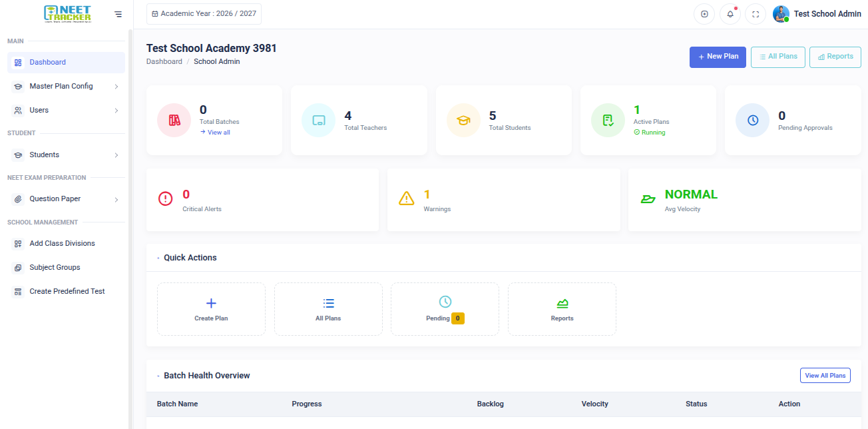Click the Dashboard grid icon in sidebar
The width and height of the screenshot is (868, 429).
tap(18, 63)
